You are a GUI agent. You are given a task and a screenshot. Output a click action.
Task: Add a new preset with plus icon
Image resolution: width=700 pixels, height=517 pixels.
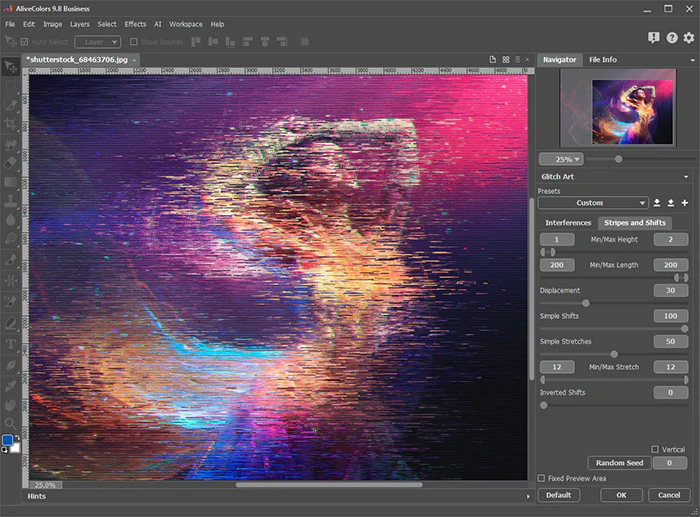685,203
